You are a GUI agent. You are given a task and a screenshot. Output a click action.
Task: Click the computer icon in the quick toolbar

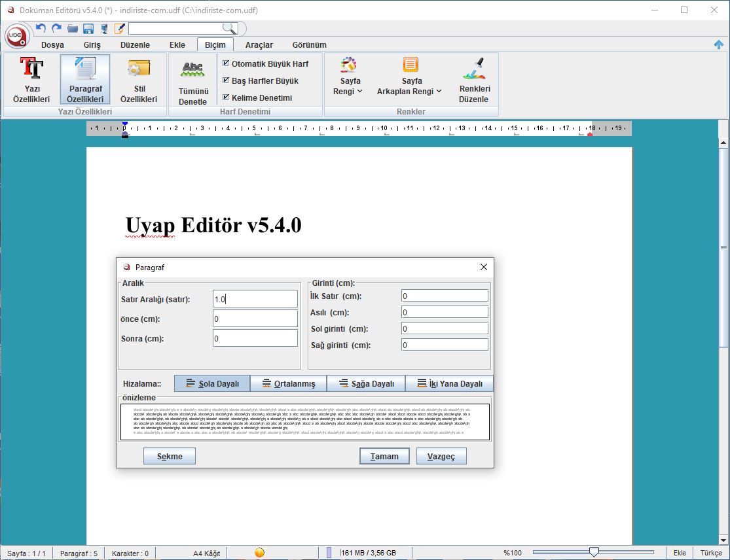pos(104,29)
